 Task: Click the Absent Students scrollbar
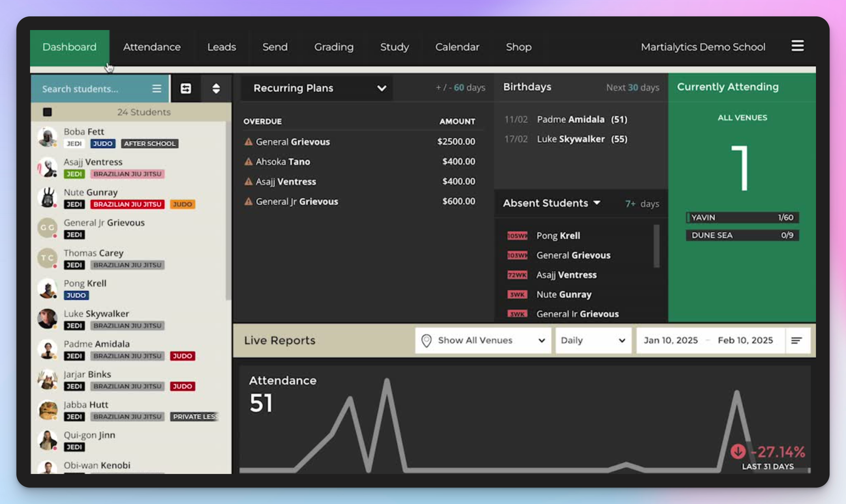tap(656, 246)
